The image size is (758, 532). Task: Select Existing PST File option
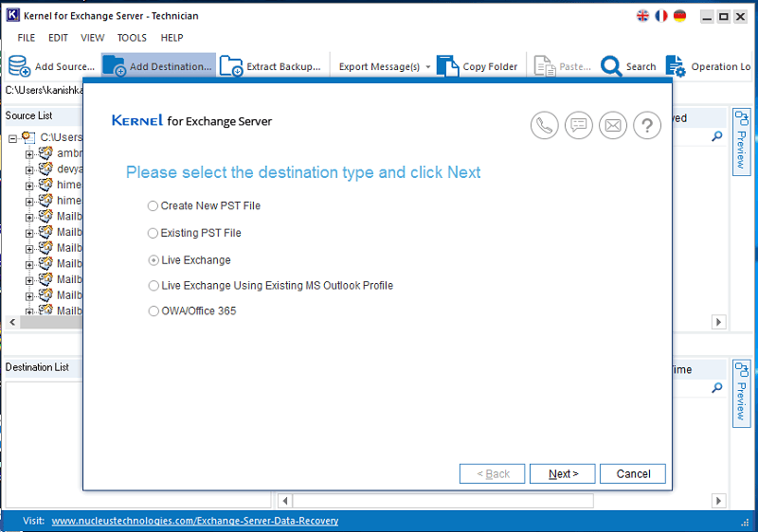(153, 233)
